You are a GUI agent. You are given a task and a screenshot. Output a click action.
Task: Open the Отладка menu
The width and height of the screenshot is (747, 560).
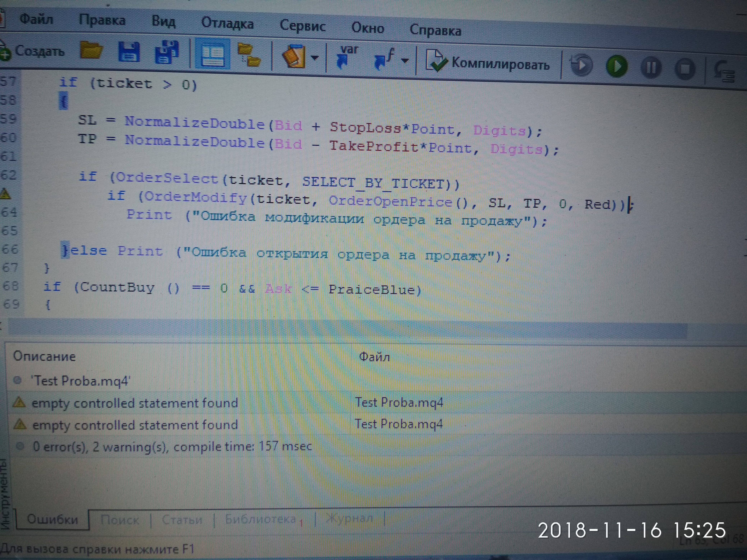tap(227, 24)
